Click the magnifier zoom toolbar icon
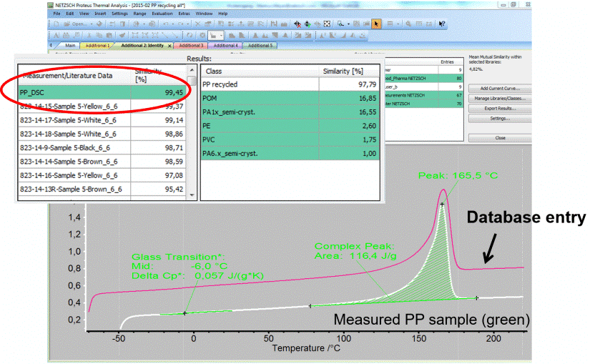The height and width of the screenshot is (364, 590). click(408, 24)
